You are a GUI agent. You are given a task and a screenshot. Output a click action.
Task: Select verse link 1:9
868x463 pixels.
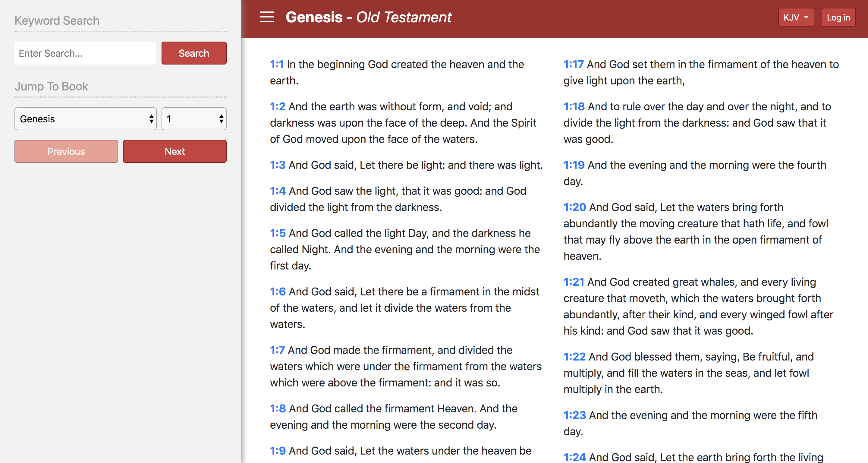[x=278, y=451]
